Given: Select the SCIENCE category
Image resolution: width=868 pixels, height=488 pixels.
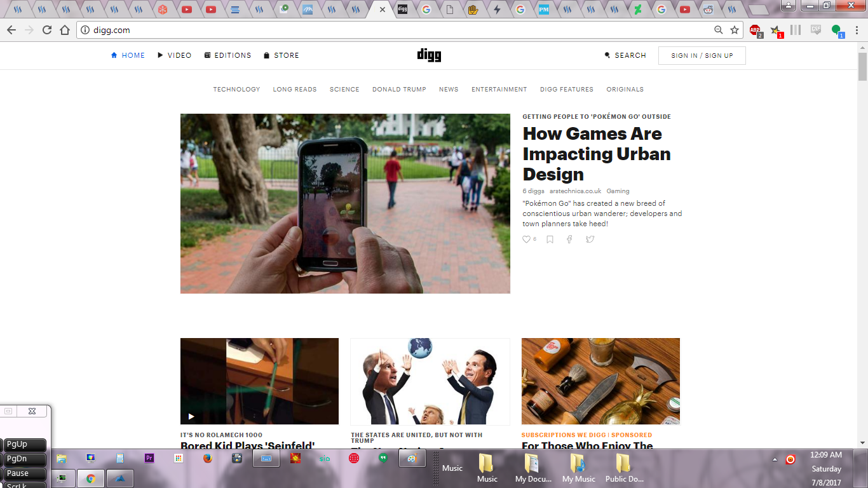Looking at the screenshot, I should click(344, 90).
